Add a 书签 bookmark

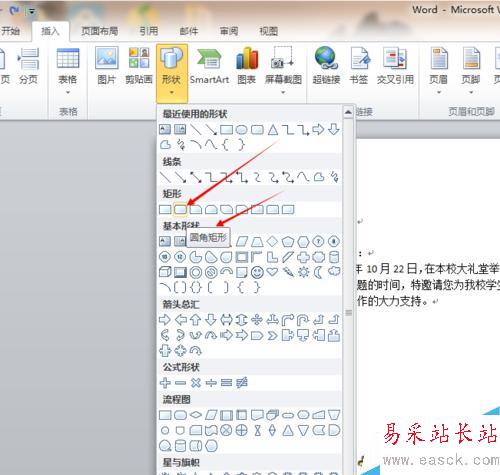(359, 66)
